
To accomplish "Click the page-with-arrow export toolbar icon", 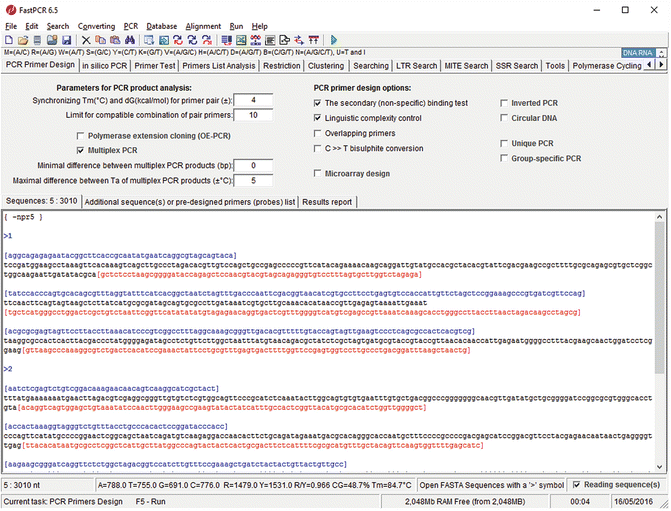I will (x=285, y=40).
